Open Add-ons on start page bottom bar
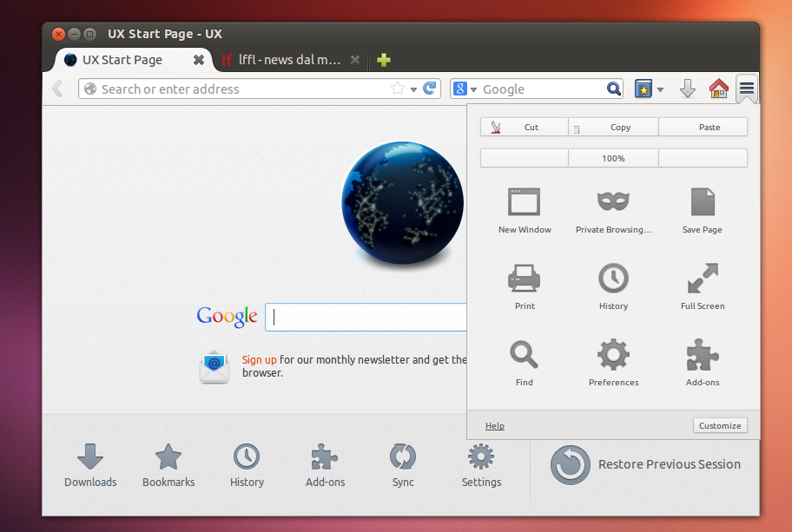Screen dimensions: 792x532 click(325, 465)
